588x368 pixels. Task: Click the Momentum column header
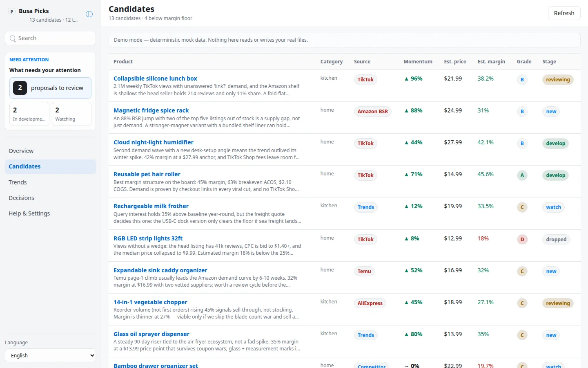click(418, 62)
